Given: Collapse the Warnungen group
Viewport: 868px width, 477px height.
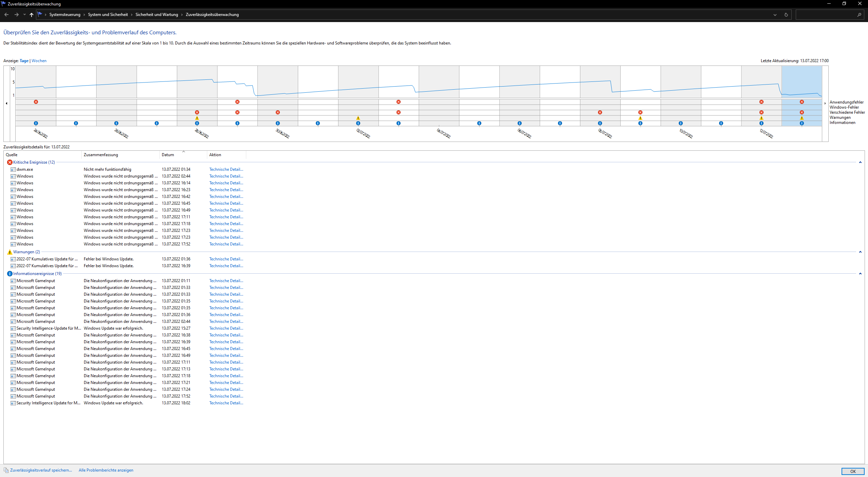Looking at the screenshot, I should [x=860, y=252].
